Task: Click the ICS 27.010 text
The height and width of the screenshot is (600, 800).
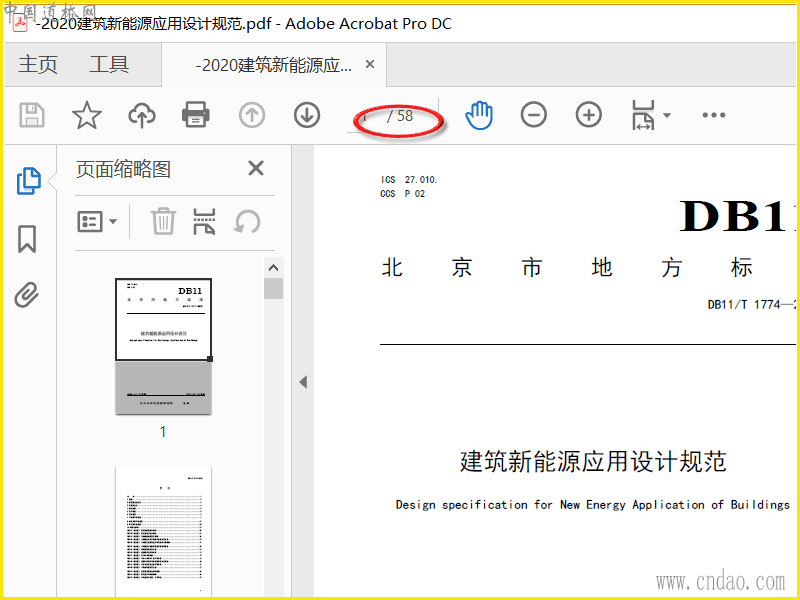Action: tap(409, 180)
